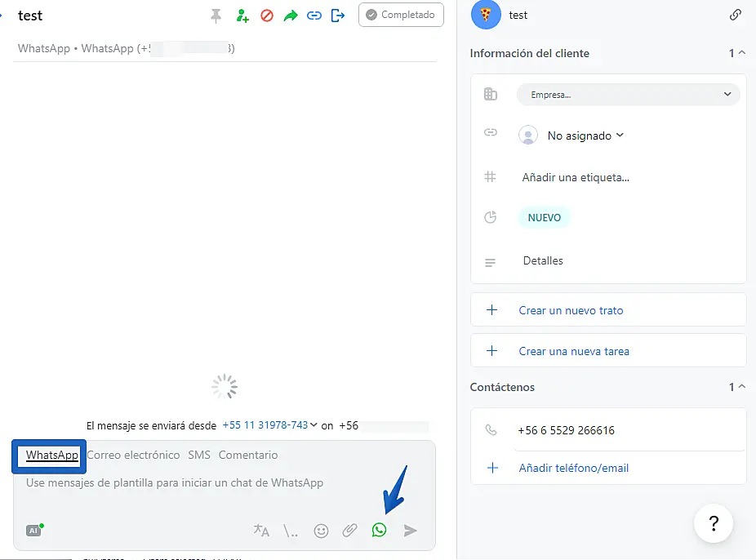Click Crear un nuevo trato
756x560 pixels.
click(x=571, y=310)
